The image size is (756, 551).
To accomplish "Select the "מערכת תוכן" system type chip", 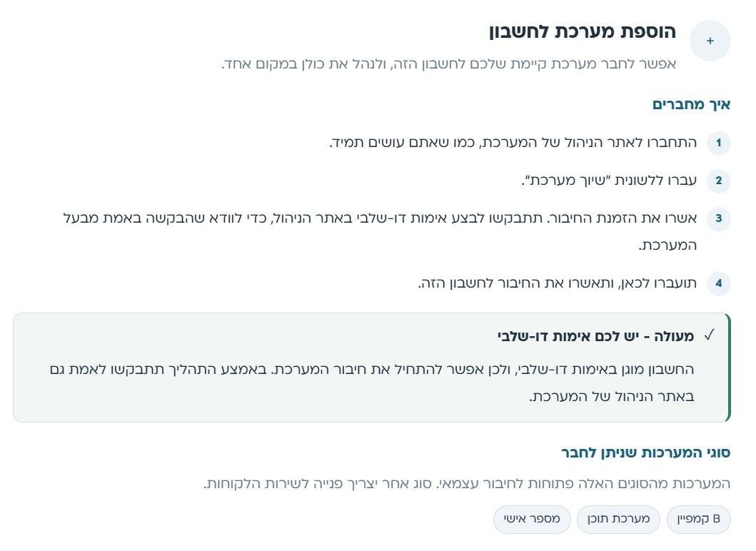I will pyautogui.click(x=618, y=519).
